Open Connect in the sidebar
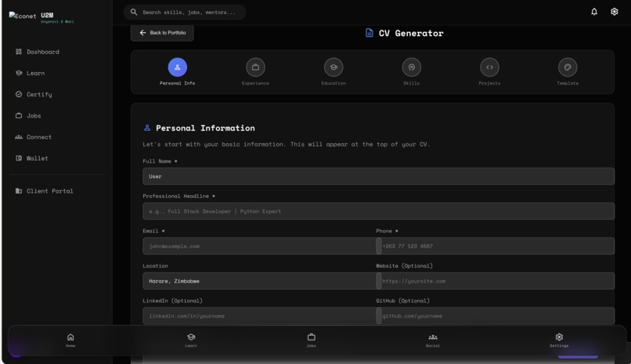Image resolution: width=631 pixels, height=364 pixels. point(34,137)
